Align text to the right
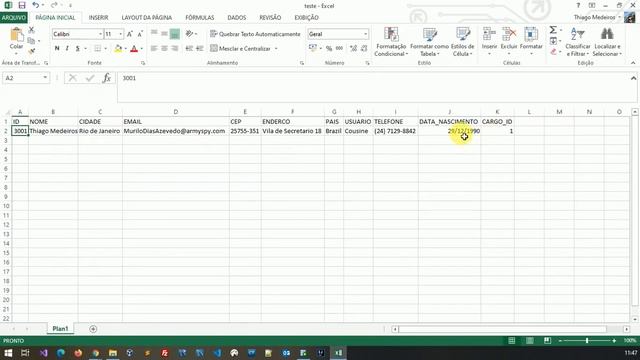The width and height of the screenshot is (640, 360). pos(175,49)
